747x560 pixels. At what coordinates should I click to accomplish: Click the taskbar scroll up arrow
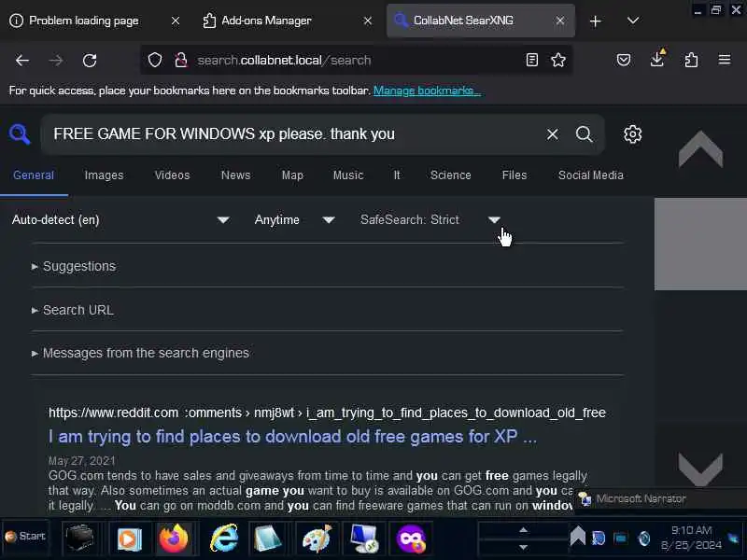[x=523, y=530]
